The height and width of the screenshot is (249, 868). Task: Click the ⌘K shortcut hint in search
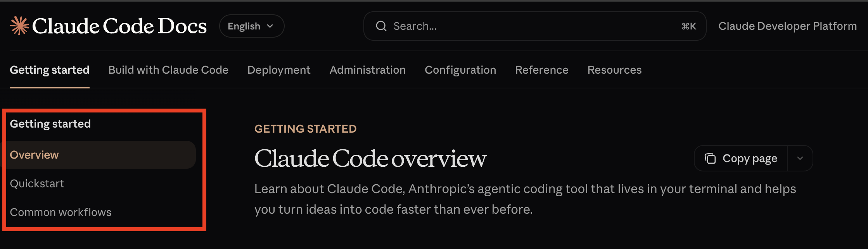(689, 26)
